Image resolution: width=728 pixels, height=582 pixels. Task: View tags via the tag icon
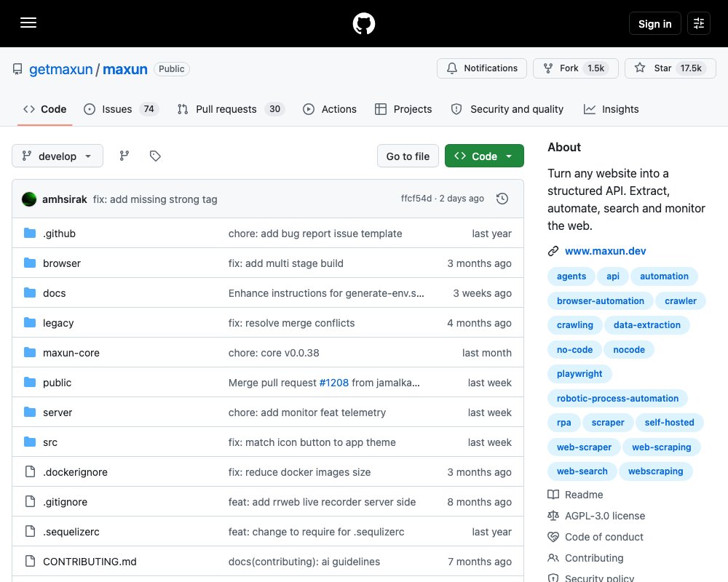[x=155, y=156]
